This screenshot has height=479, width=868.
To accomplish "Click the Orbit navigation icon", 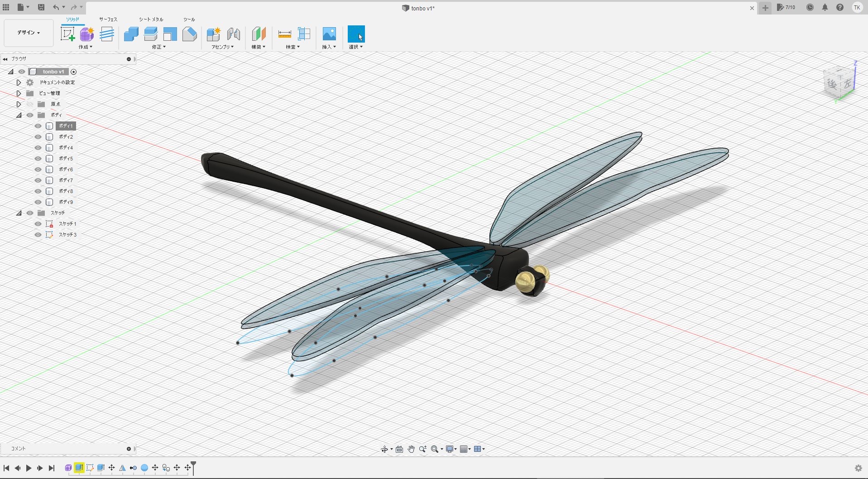I will click(384, 449).
